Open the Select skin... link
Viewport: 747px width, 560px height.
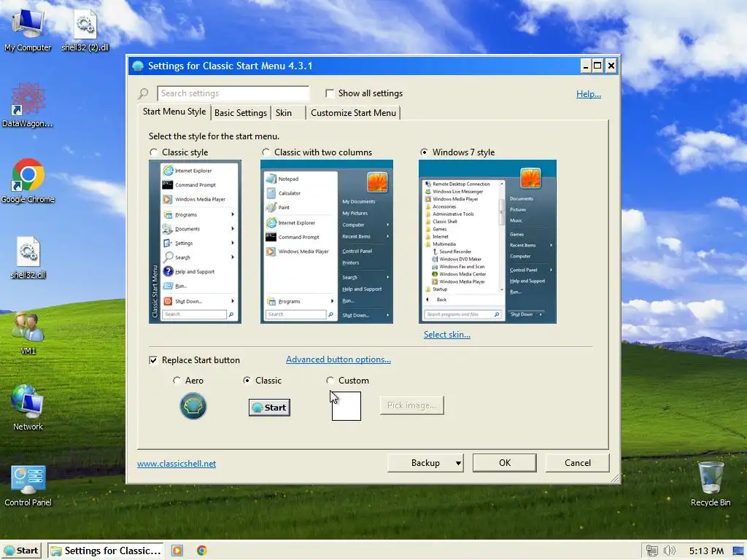pyautogui.click(x=447, y=335)
